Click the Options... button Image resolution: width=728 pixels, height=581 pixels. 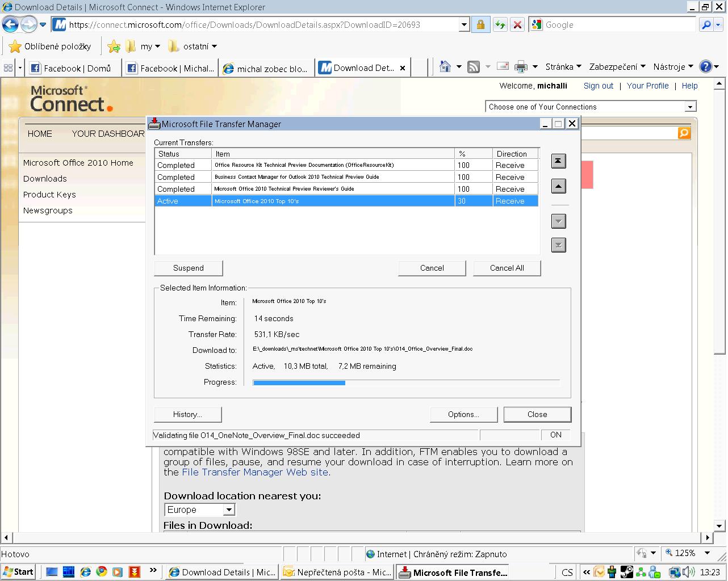click(464, 414)
